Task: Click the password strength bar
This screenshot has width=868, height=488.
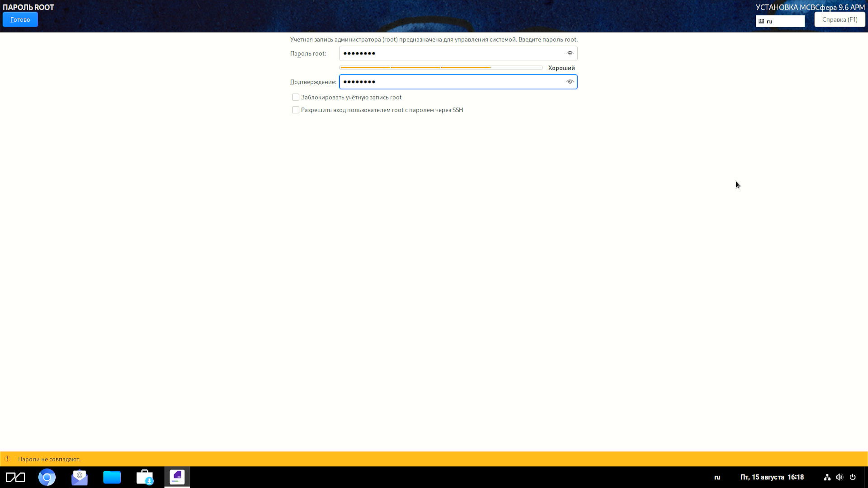Action: point(441,68)
